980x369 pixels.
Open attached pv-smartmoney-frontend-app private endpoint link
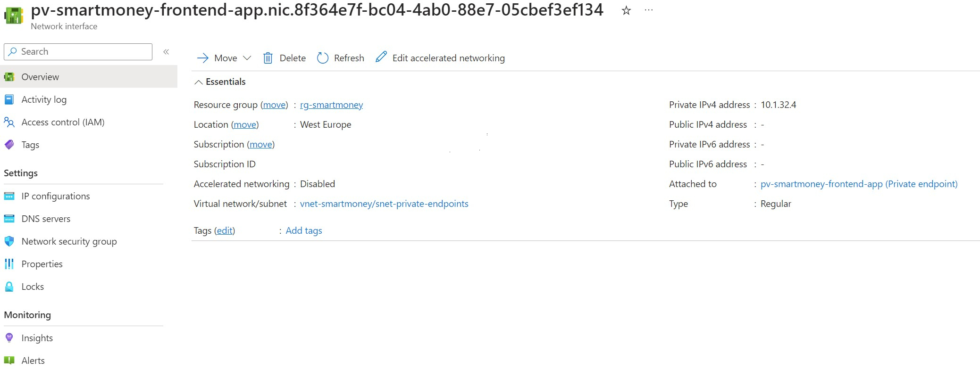[859, 184]
